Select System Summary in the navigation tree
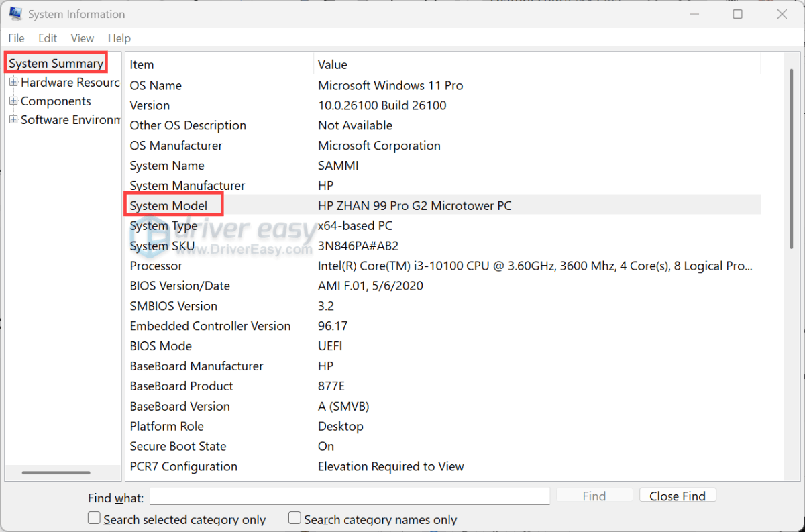 click(55, 62)
